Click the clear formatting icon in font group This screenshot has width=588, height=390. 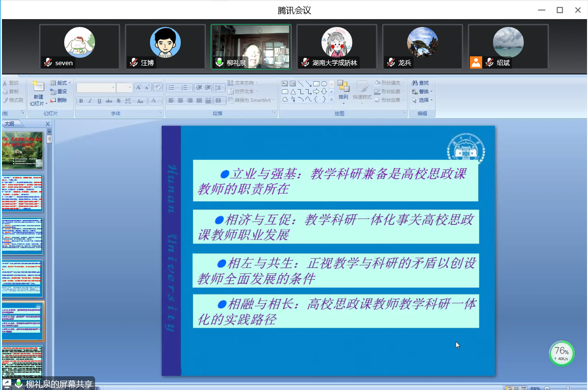(158, 87)
